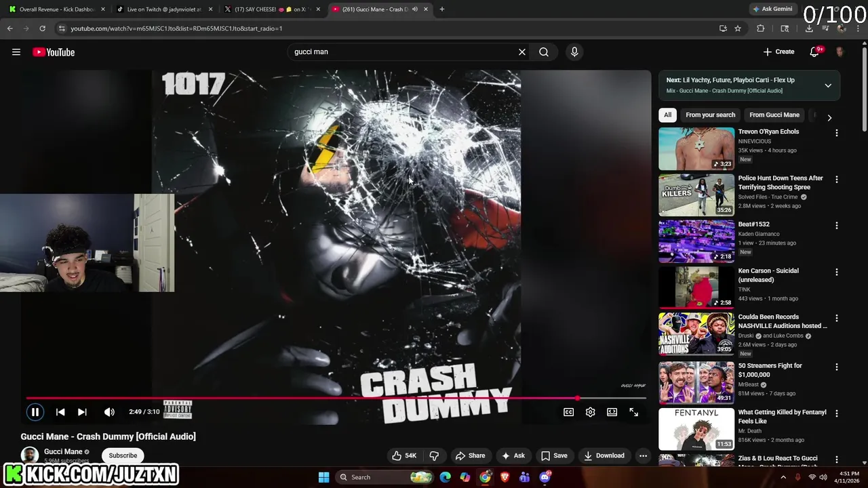Switch to Kick Overall Revenue tab
The width and height of the screenshot is (868, 488).
click(57, 9)
